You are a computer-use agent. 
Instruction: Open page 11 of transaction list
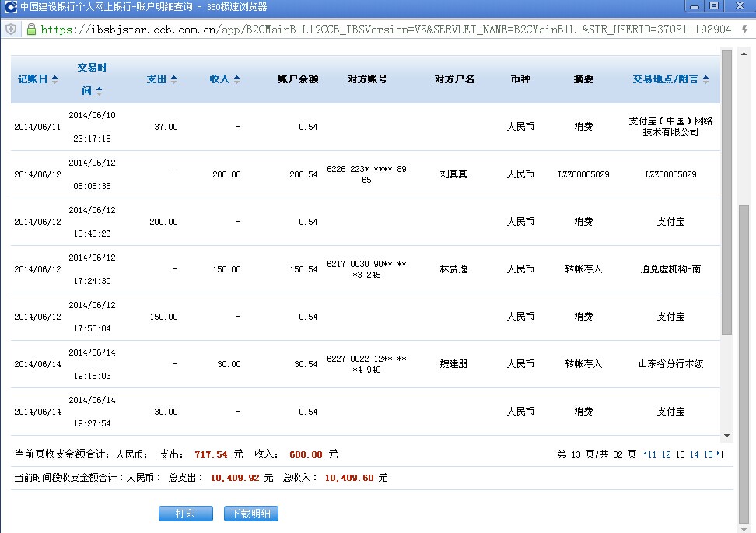652,454
